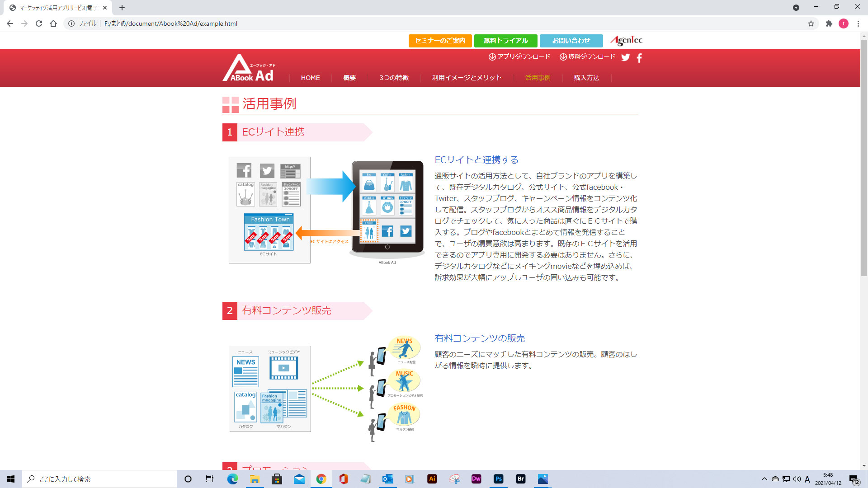Reload the page

39,23
